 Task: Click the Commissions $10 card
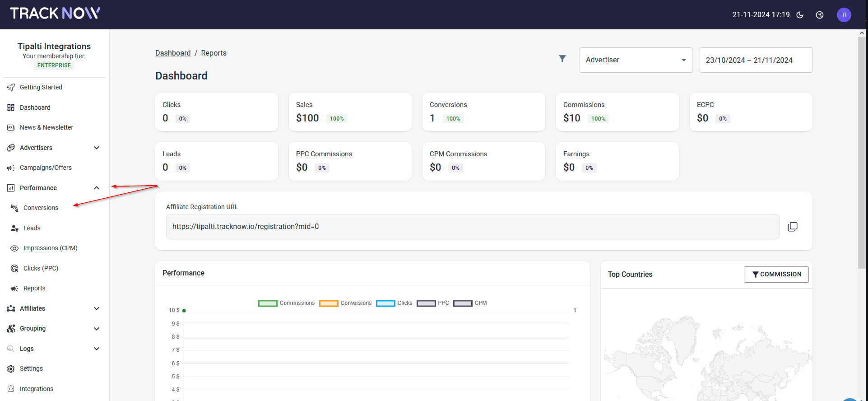click(617, 112)
